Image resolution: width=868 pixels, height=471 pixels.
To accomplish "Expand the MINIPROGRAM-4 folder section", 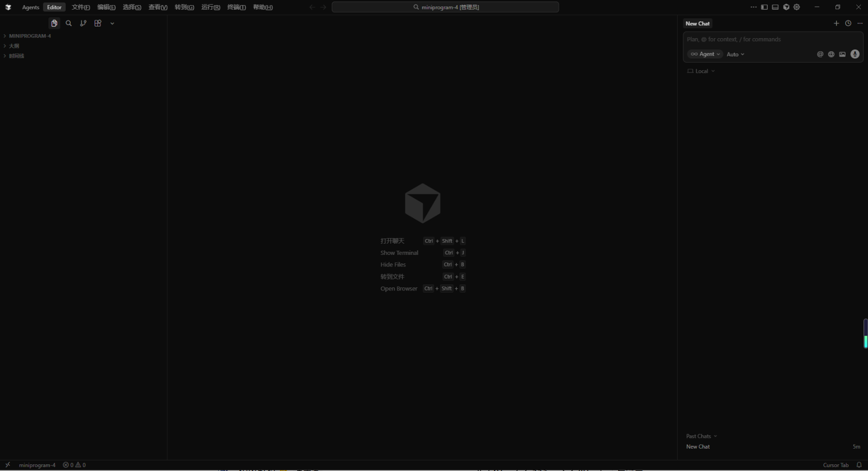I will (x=30, y=36).
